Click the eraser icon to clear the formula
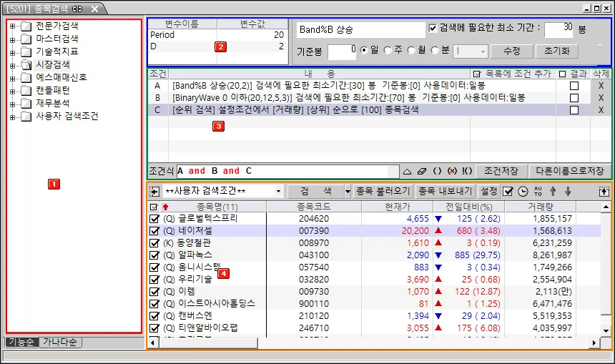 point(422,172)
